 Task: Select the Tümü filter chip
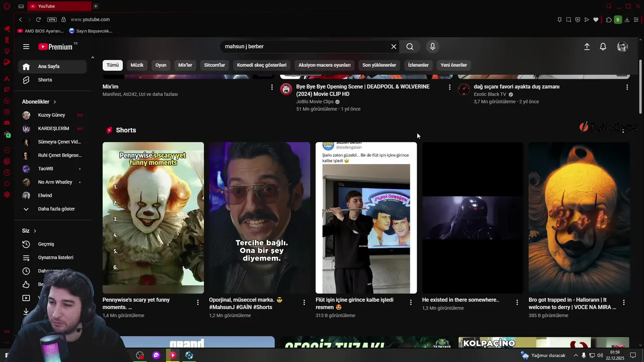click(113, 65)
